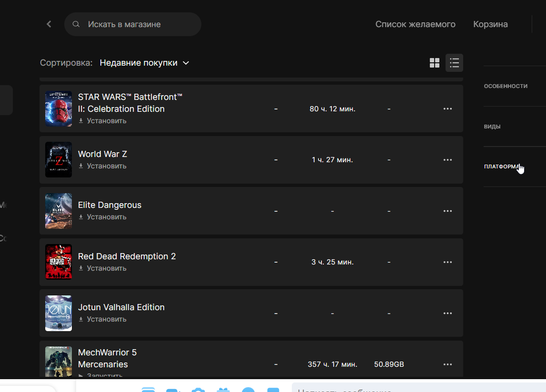Install Red Dead Redemption 2 via Установить
Image resolution: width=546 pixels, height=392 pixels.
(x=102, y=268)
